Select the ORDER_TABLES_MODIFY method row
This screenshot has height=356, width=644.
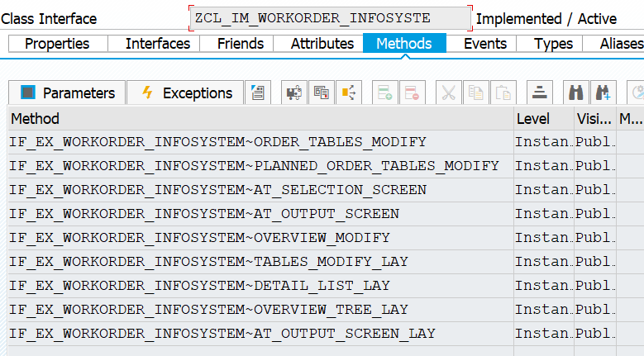(260, 142)
